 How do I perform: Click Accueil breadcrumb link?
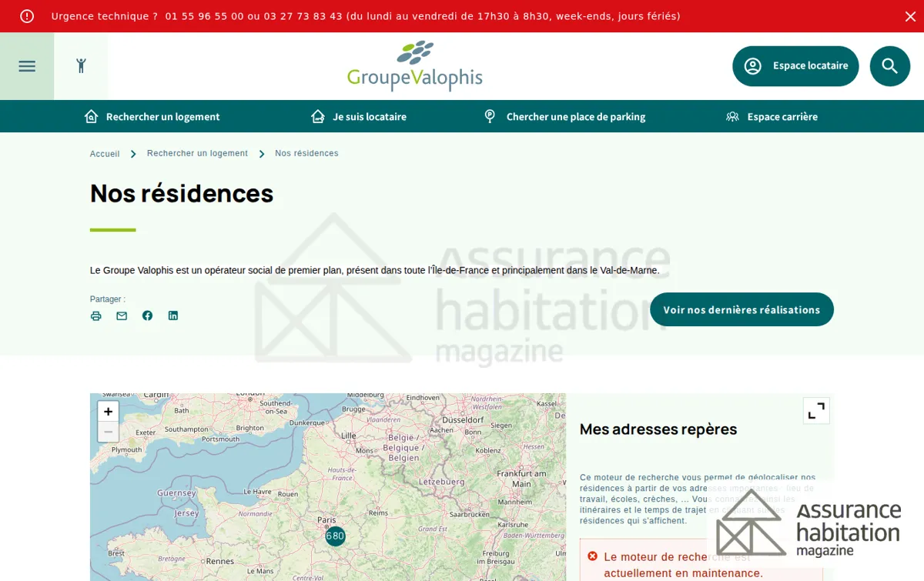105,154
